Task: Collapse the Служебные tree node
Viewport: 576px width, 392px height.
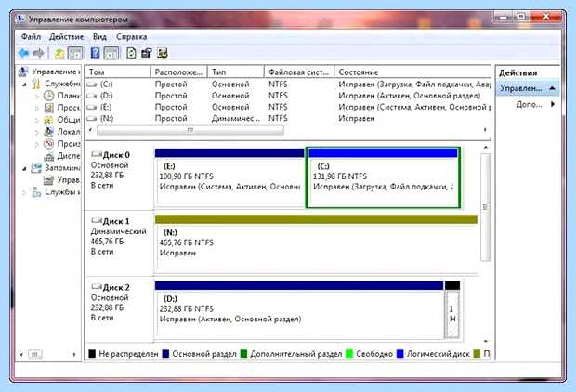Action: tap(24, 85)
